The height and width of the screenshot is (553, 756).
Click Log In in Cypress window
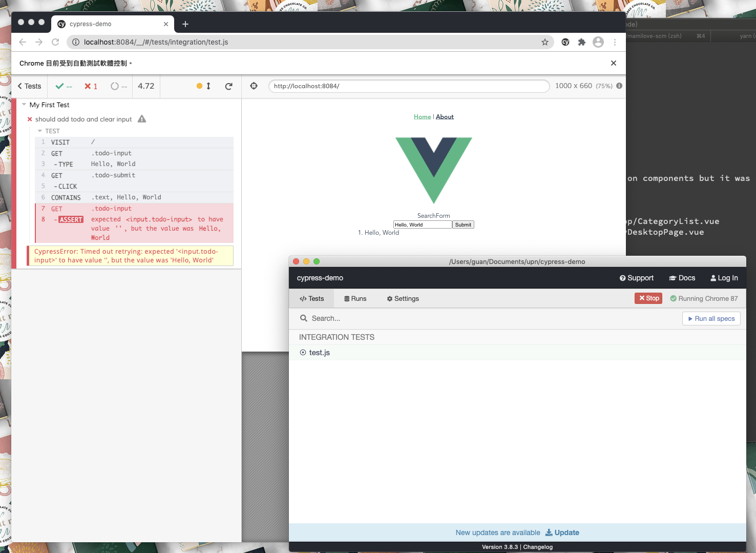tap(724, 278)
